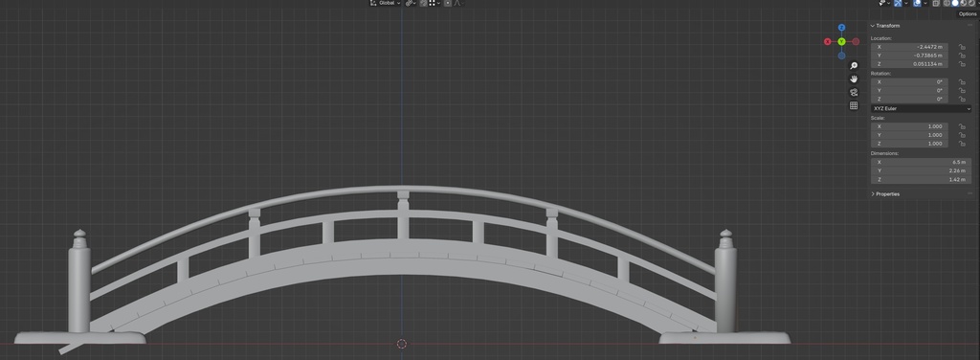Open proportional editing falloff curve menu
The image size is (980, 360).
click(x=458, y=3)
